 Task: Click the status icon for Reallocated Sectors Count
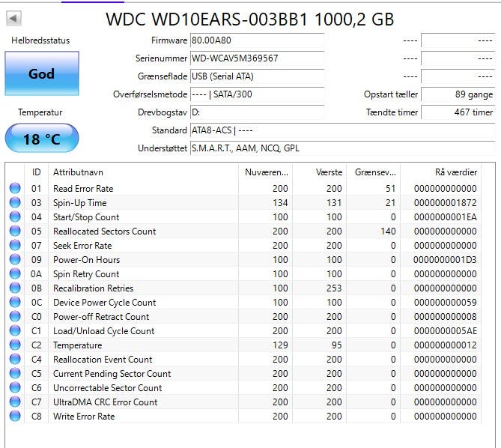click(15, 231)
